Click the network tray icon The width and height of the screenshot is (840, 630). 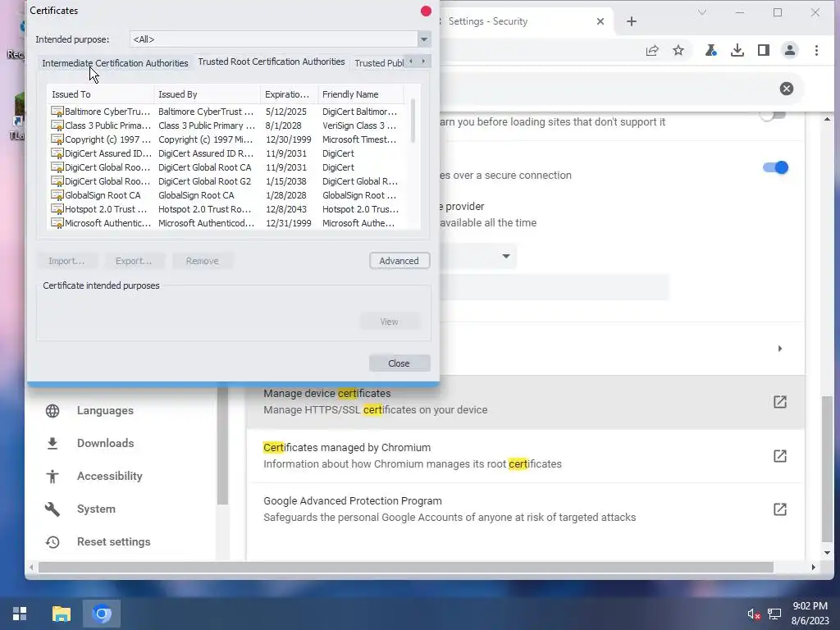click(x=774, y=614)
